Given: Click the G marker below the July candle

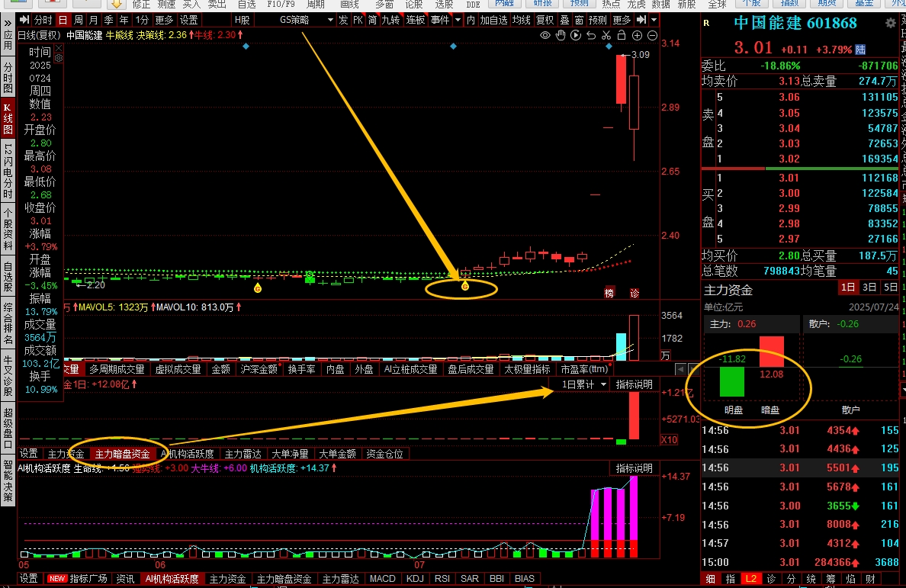Looking at the screenshot, I should (x=464, y=286).
